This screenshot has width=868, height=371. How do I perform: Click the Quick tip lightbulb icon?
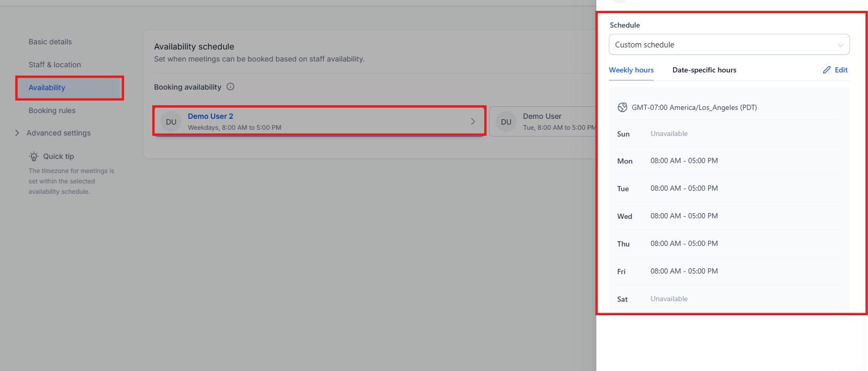point(34,156)
